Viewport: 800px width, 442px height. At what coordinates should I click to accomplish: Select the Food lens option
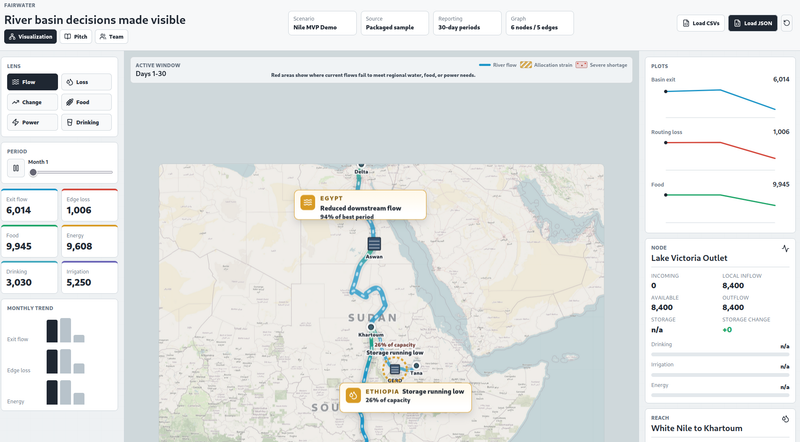pos(87,102)
